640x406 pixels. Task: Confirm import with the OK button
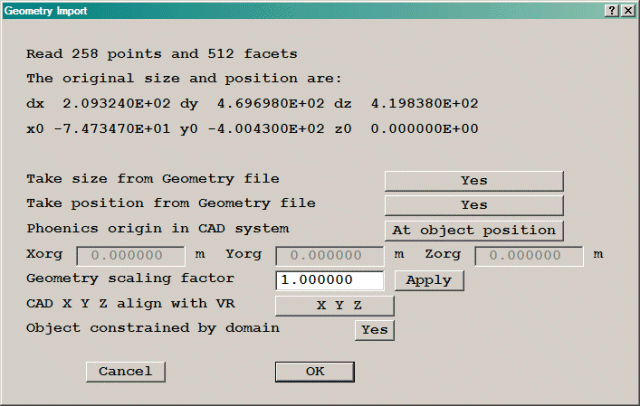315,371
